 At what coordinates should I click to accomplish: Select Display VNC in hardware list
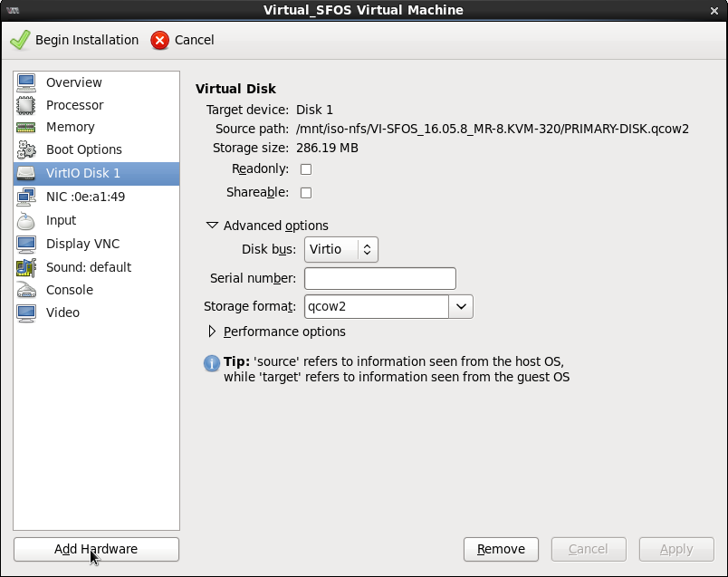click(x=82, y=244)
